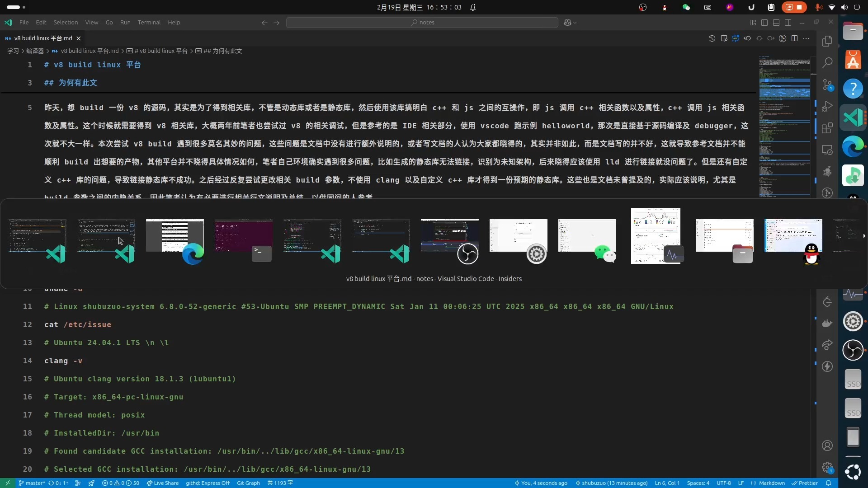Open the Selection menu
Screen dimensions: 868x488
pyautogui.click(x=66, y=23)
